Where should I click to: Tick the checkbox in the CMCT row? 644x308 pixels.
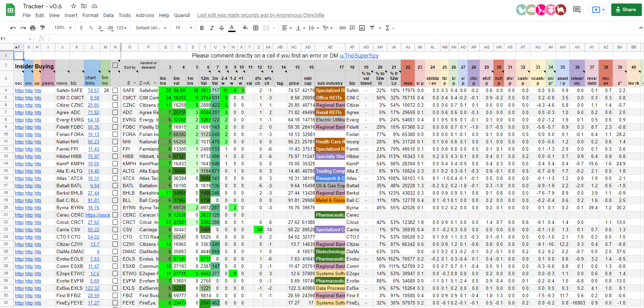(115, 98)
